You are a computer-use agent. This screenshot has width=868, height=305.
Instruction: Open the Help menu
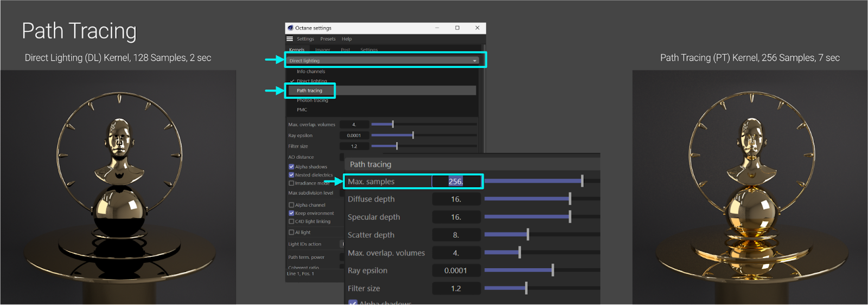click(x=347, y=39)
